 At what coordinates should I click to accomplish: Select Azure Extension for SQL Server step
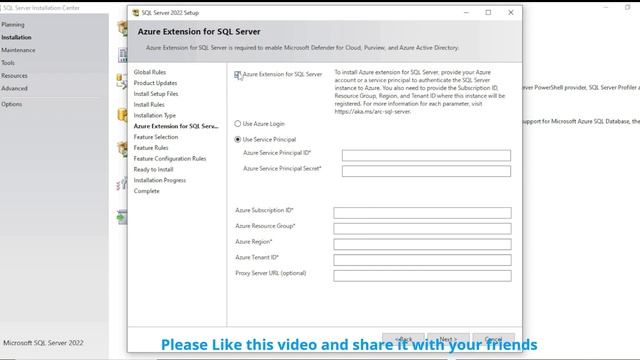pyautogui.click(x=176, y=126)
